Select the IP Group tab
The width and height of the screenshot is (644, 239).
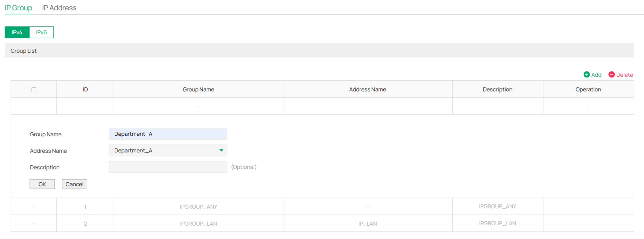(x=18, y=8)
